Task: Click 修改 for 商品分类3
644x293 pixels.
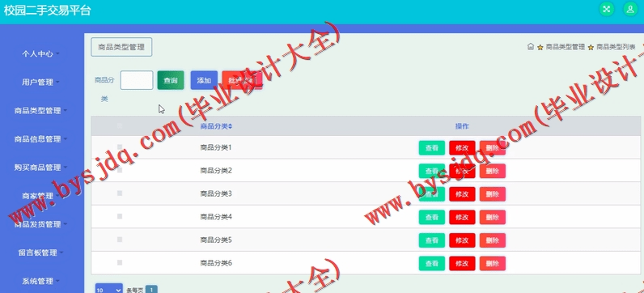Action: [x=462, y=194]
